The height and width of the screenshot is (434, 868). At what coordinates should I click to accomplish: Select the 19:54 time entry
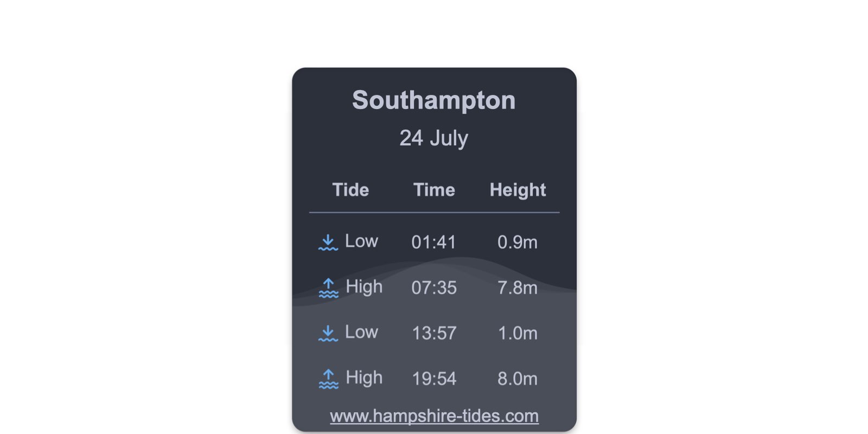[434, 379]
